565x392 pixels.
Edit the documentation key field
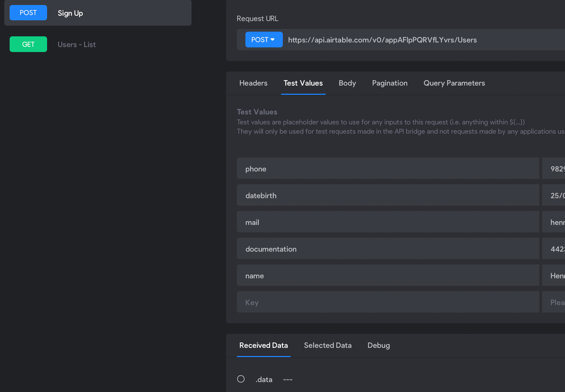tap(388, 248)
